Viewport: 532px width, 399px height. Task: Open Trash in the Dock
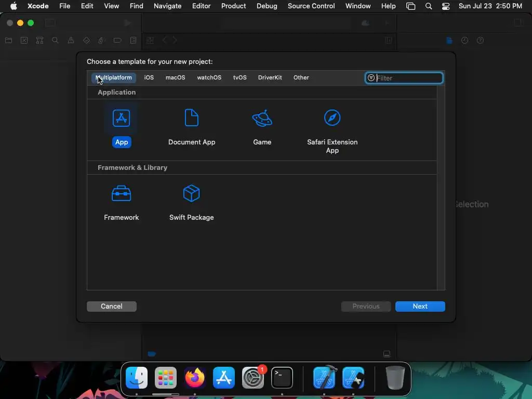[x=395, y=377]
